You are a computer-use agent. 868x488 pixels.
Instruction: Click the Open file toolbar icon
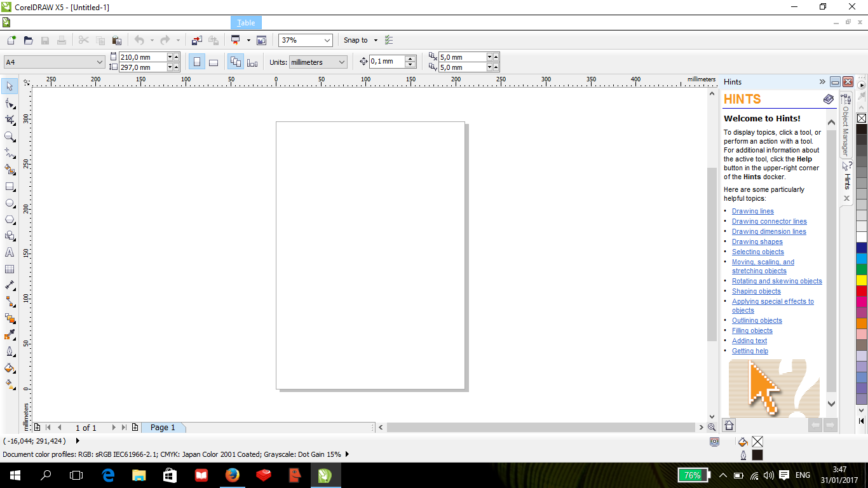[28, 40]
